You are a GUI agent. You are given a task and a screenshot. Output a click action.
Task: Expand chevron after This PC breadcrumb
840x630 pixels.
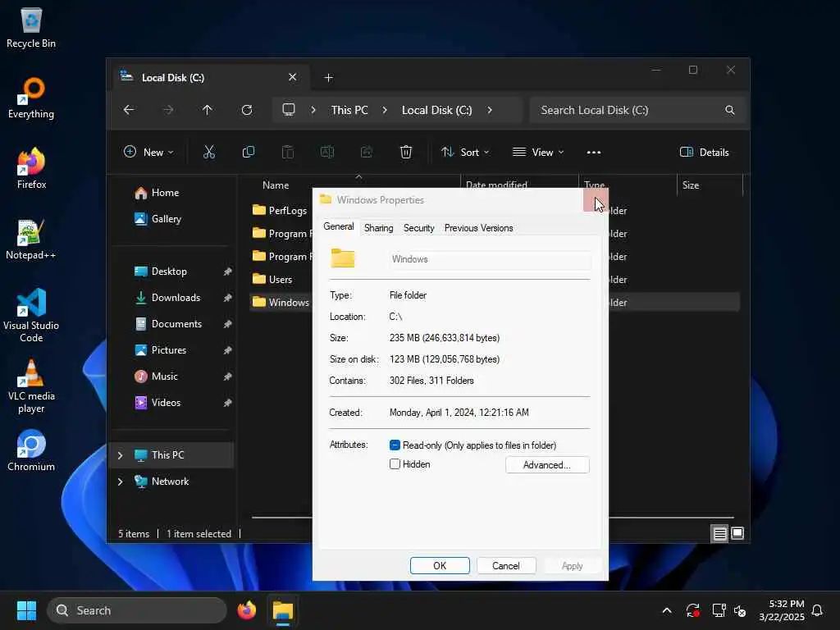pyautogui.click(x=385, y=110)
